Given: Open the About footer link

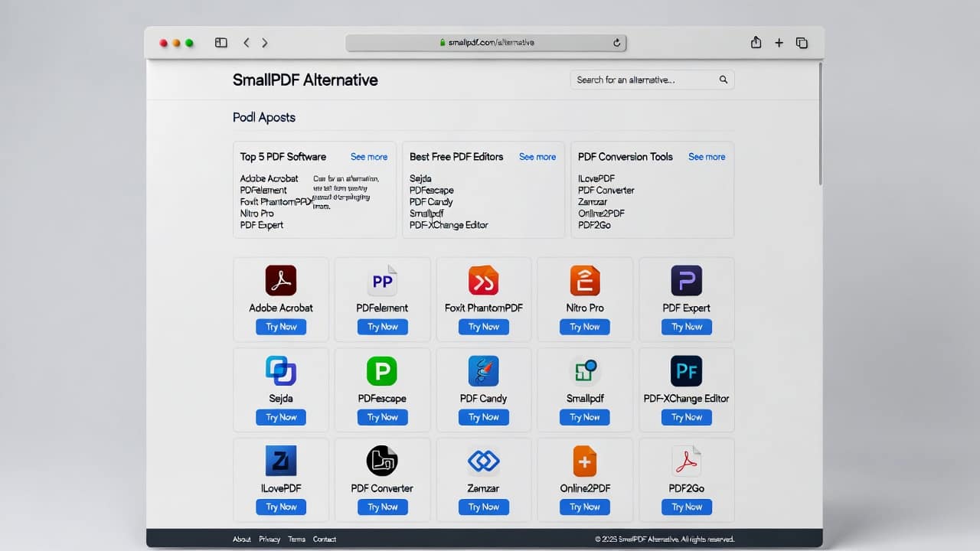Looking at the screenshot, I should pyautogui.click(x=242, y=540).
